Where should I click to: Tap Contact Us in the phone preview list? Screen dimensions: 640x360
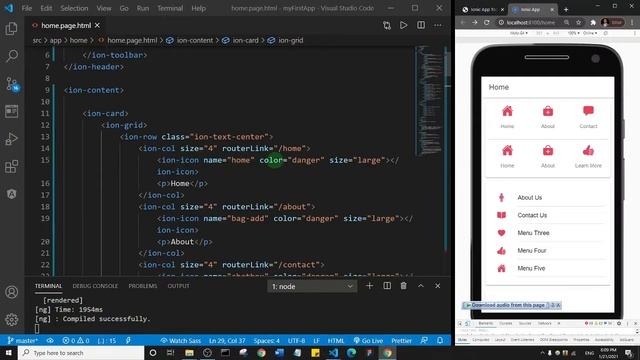(x=532, y=215)
